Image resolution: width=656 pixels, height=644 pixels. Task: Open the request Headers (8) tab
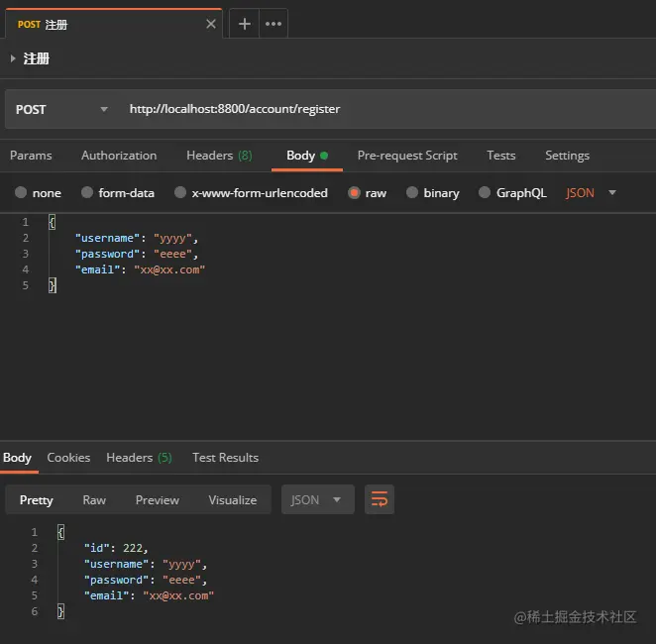[x=219, y=156]
